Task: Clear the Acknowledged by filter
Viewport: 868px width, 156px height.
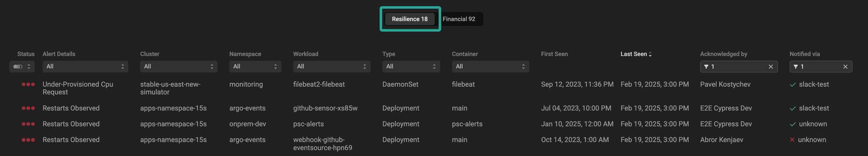Action: pyautogui.click(x=770, y=67)
